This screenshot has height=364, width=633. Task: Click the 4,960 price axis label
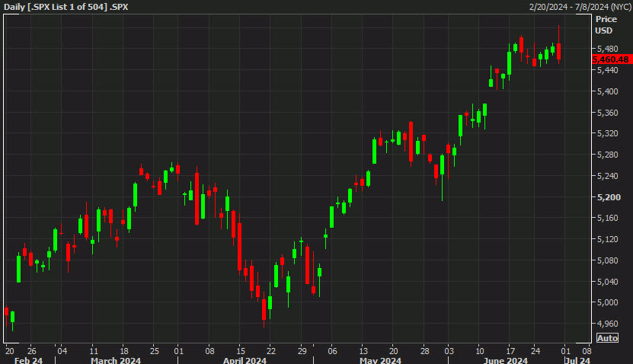click(606, 324)
